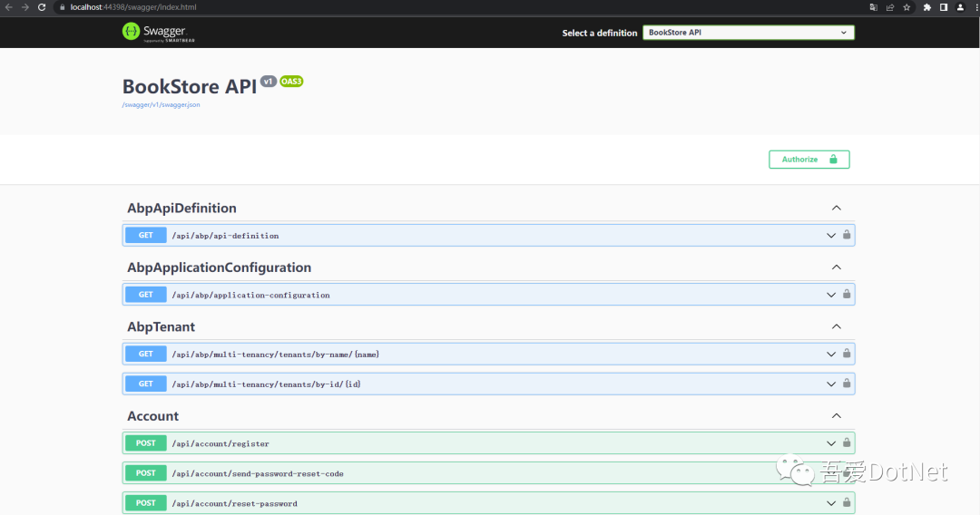Open the /swagger/v1/swagger.json link
Image resolution: width=980 pixels, height=515 pixels.
pyautogui.click(x=161, y=105)
